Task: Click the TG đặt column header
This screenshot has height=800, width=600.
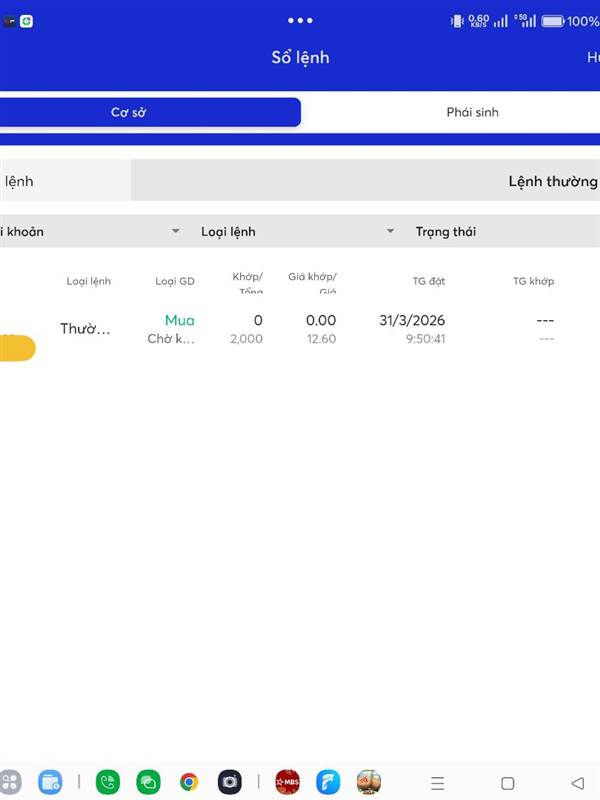Action: click(x=429, y=281)
